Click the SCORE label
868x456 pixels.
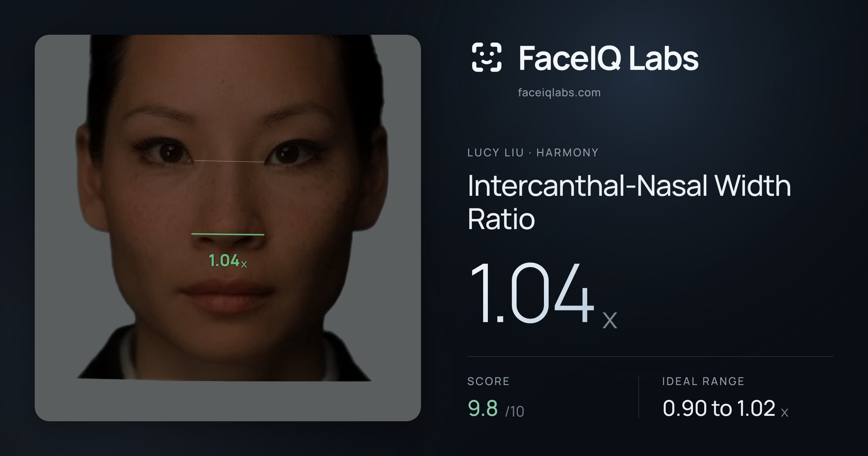tap(488, 381)
